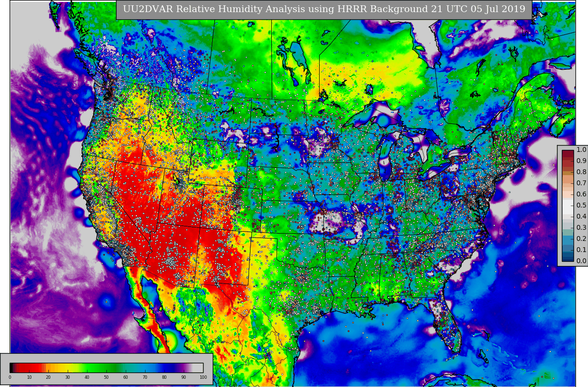Click the '0.3' label on the vertical colorbar
This screenshot has width=588, height=387.
tap(581, 227)
